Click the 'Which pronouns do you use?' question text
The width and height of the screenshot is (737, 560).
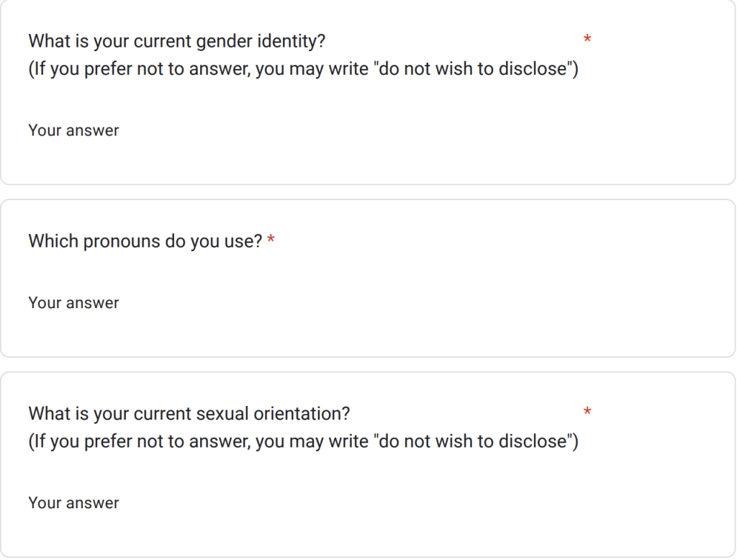click(145, 241)
